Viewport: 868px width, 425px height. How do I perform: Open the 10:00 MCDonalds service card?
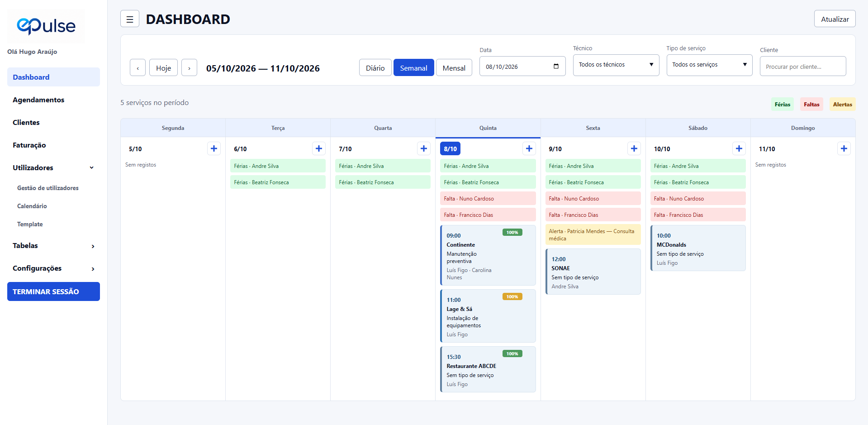698,248
